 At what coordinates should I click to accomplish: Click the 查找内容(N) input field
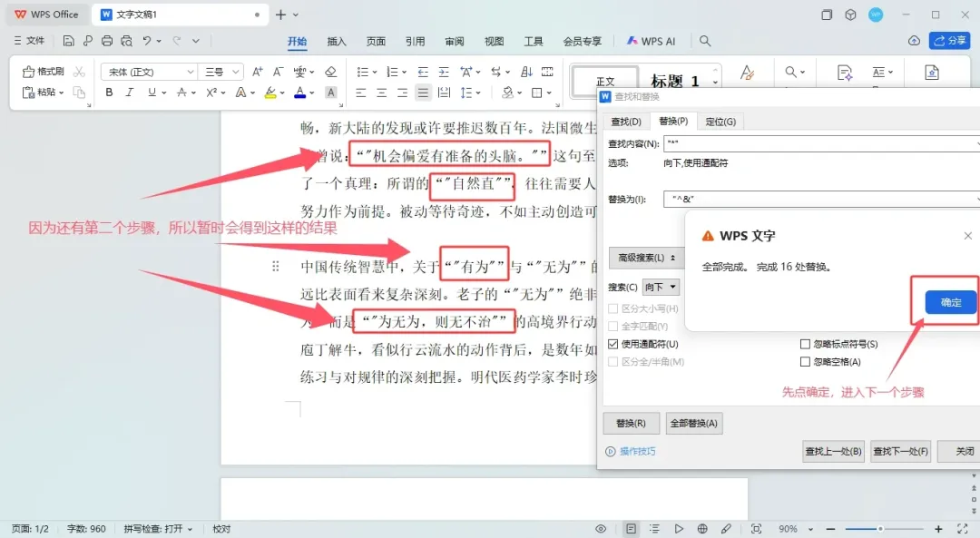[822, 143]
